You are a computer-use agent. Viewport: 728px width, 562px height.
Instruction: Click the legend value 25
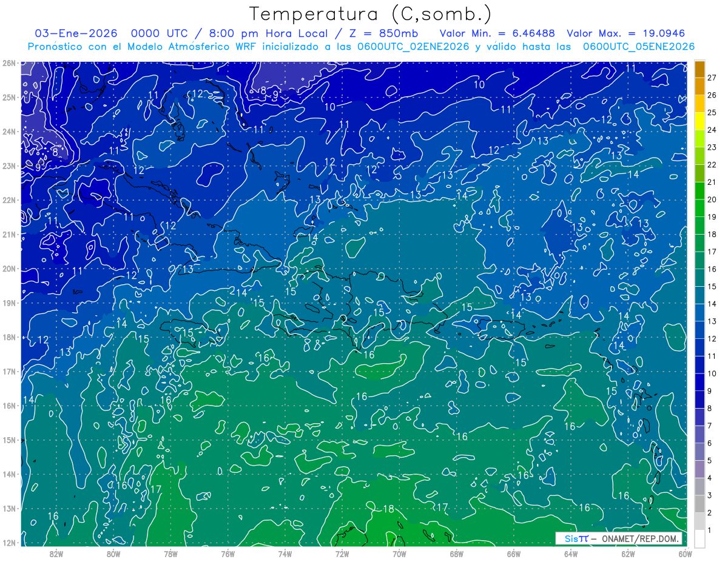click(712, 112)
